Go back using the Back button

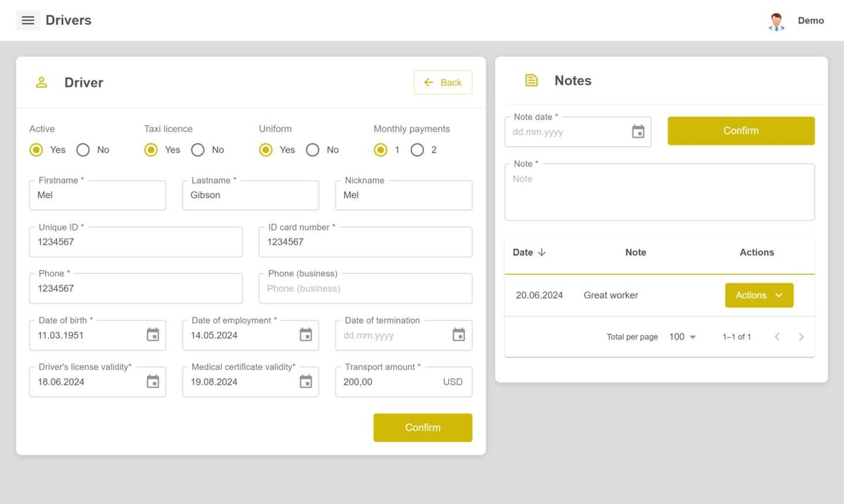442,82
